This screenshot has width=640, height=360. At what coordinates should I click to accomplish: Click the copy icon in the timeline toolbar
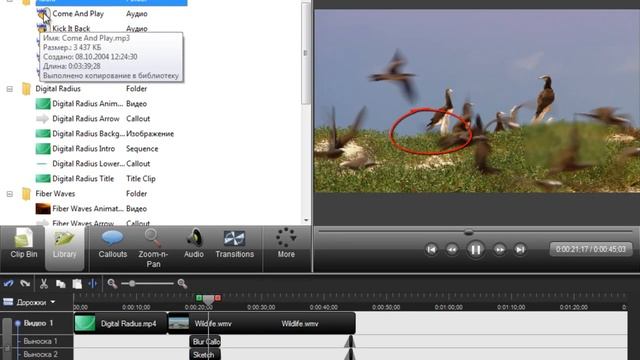tap(60, 283)
